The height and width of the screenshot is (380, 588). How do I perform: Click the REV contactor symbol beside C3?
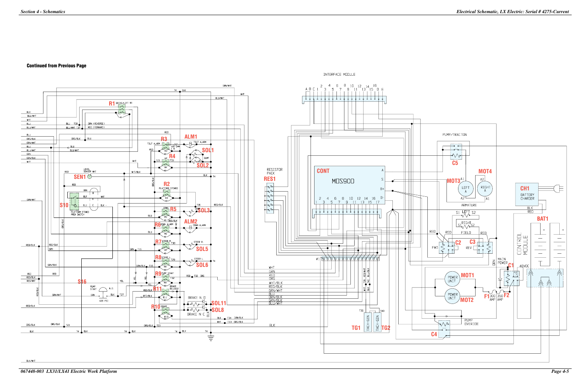click(485, 247)
